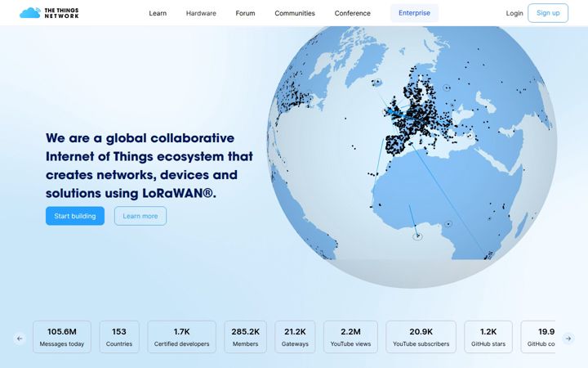Click the 105.6M Messages today card
The image size is (588, 368).
(x=62, y=337)
